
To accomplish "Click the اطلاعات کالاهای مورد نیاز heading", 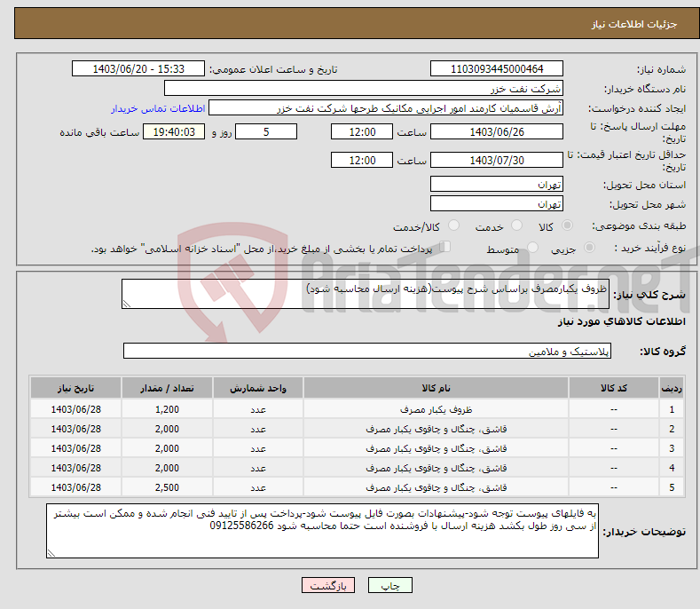I will click(x=621, y=321).
